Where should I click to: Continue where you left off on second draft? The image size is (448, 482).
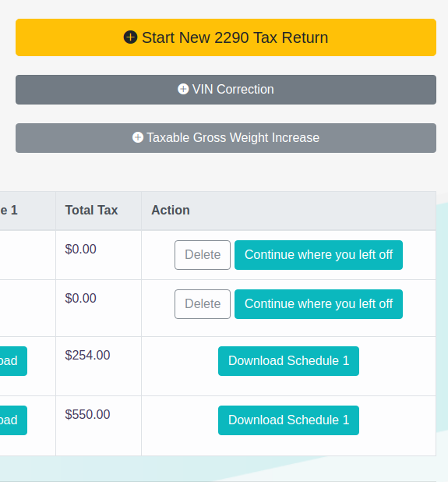(319, 304)
